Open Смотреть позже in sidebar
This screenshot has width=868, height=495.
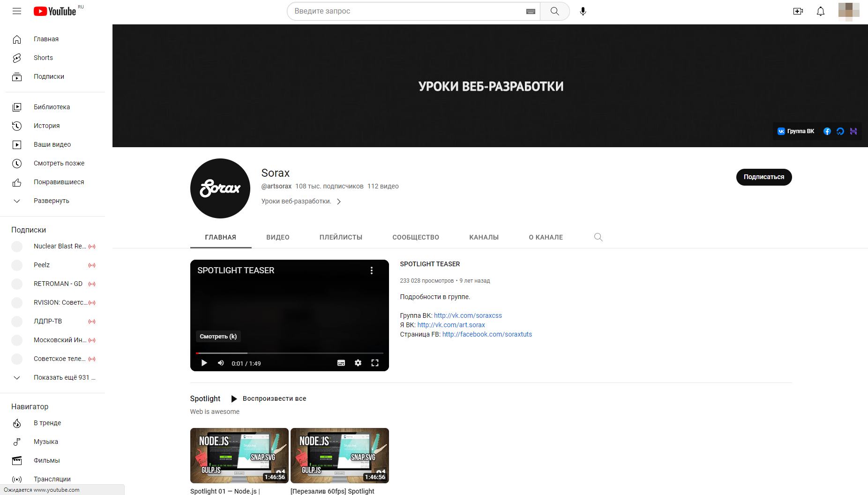[52, 163]
